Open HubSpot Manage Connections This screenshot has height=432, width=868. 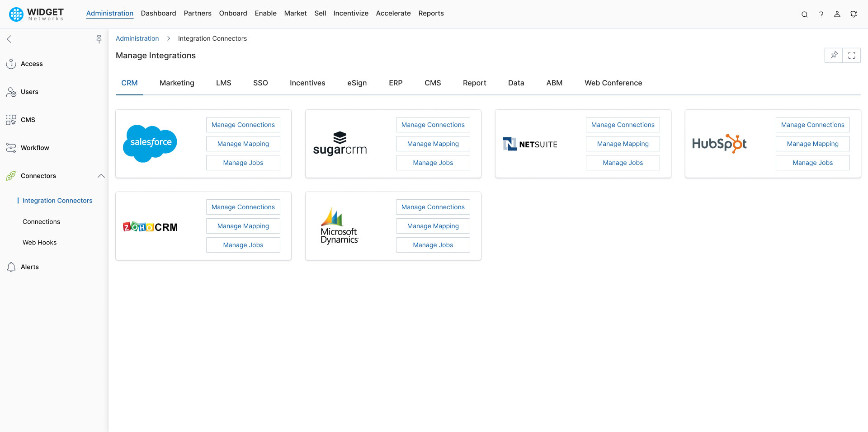[813, 125]
